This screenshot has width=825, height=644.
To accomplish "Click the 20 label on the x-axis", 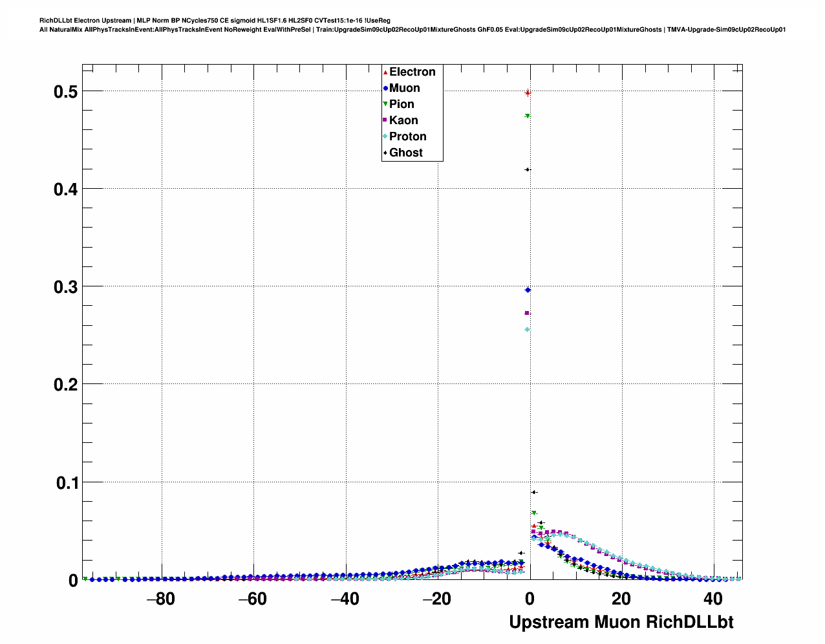I will click(621, 599).
